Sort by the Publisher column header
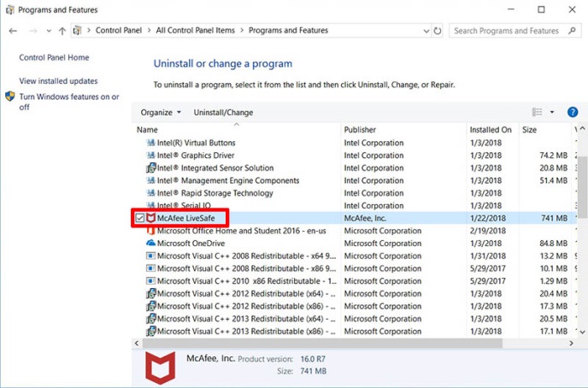The height and width of the screenshot is (388, 588). click(360, 130)
